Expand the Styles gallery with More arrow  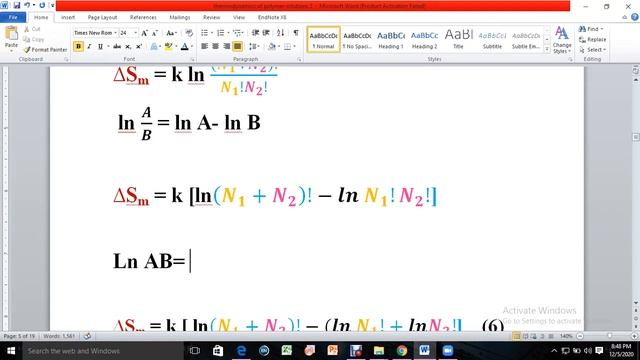click(x=547, y=49)
